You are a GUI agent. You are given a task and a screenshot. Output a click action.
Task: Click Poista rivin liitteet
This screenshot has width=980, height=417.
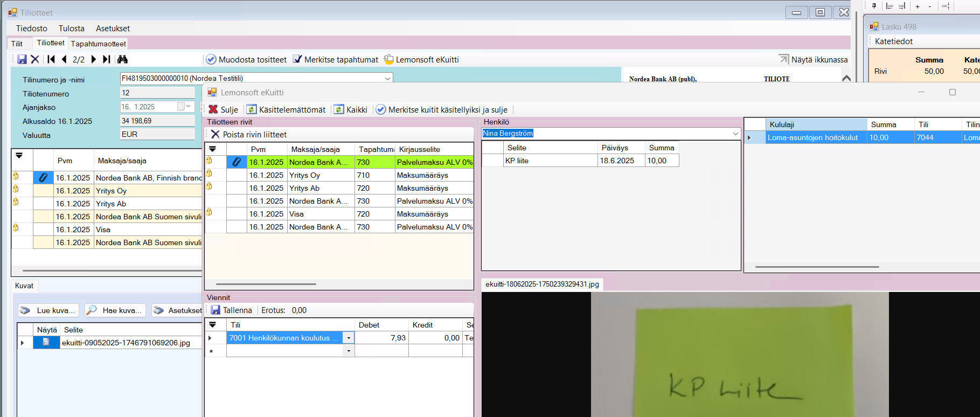pos(248,134)
